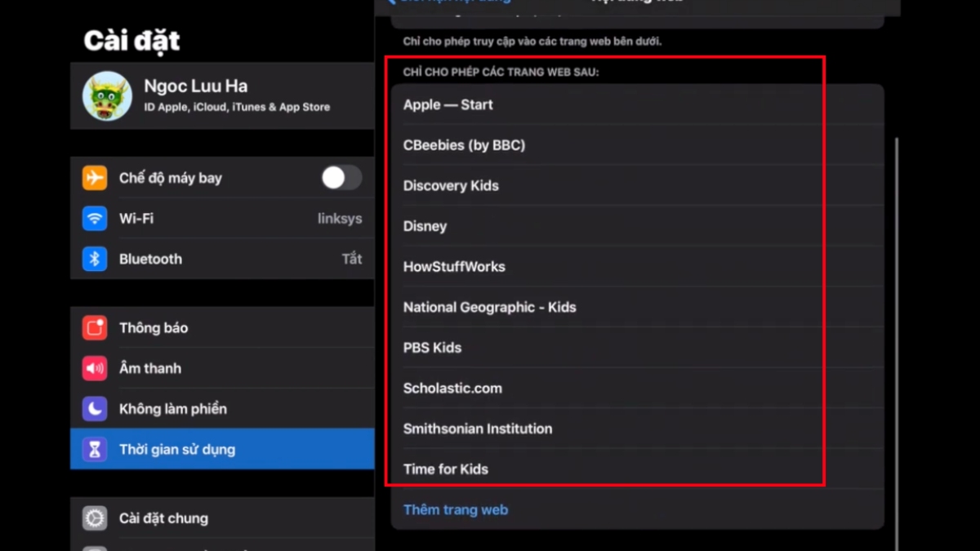
Task: Open the Thông báo settings
Action: [222, 328]
